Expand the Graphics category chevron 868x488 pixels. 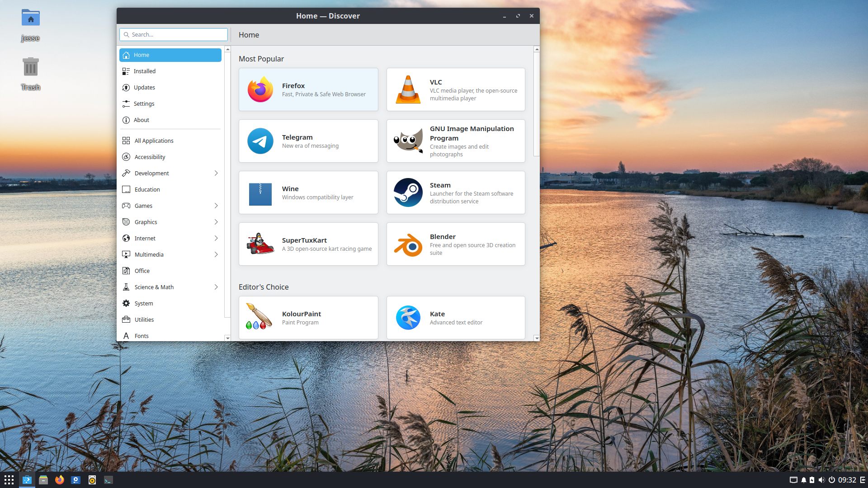pyautogui.click(x=216, y=222)
